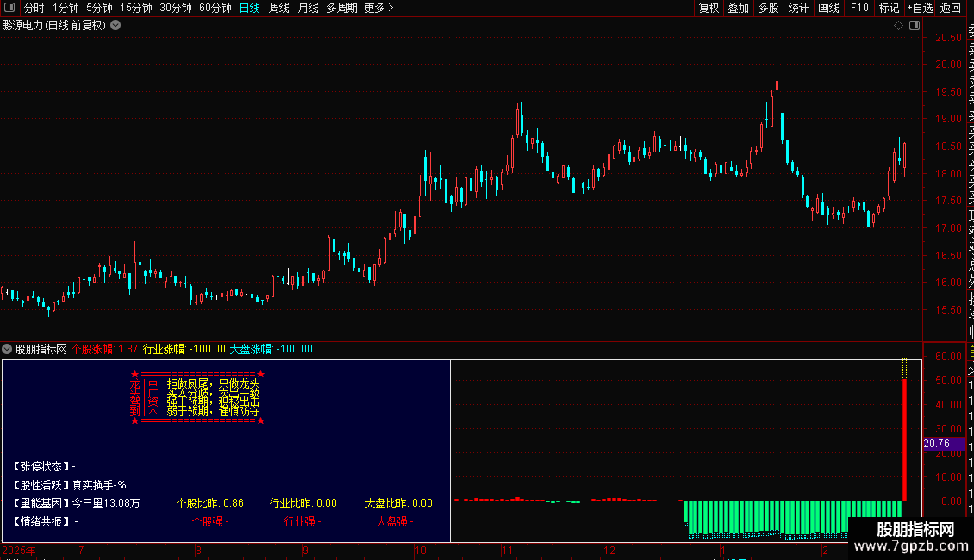This screenshot has width=974, height=560.
Task: Switch to 分时 intraday view
Action: coord(34,8)
